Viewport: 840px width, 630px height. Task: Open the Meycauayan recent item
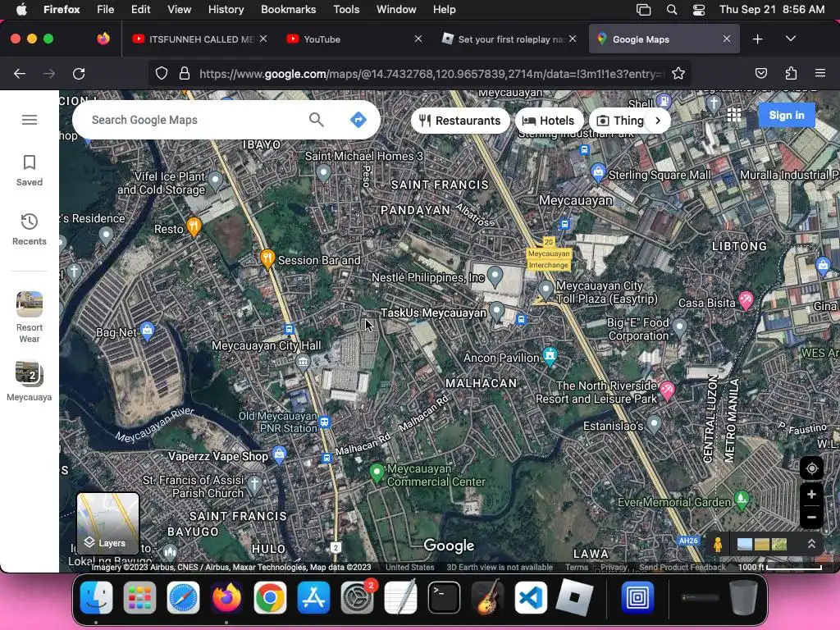click(30, 382)
